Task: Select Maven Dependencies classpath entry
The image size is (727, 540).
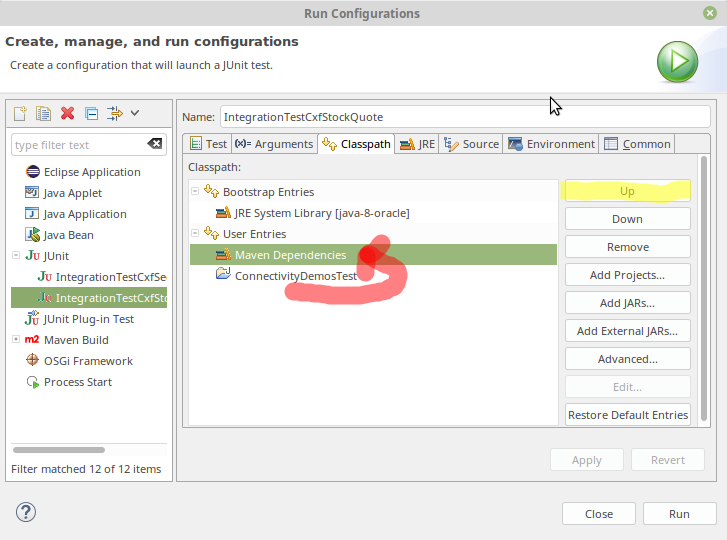Action: 373,254
